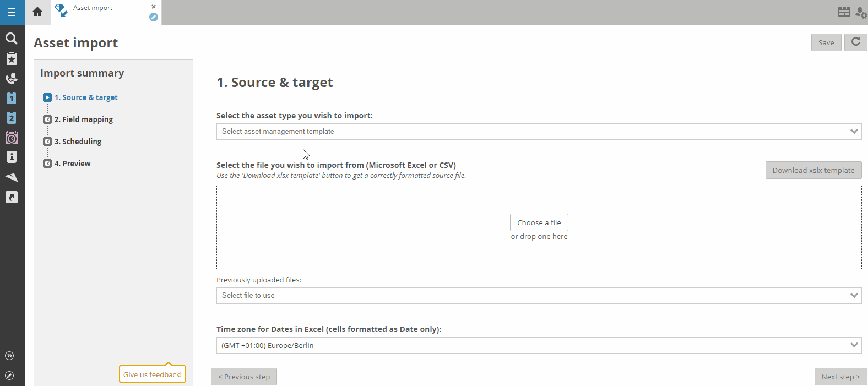The image size is (868, 386).
Task: Click the step icon beside Field mapping
Action: [x=47, y=119]
